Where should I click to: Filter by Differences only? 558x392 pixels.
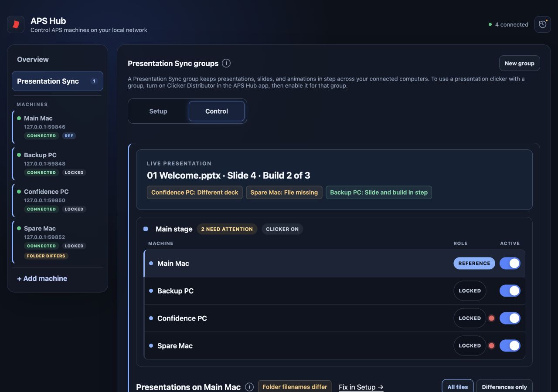point(504,387)
